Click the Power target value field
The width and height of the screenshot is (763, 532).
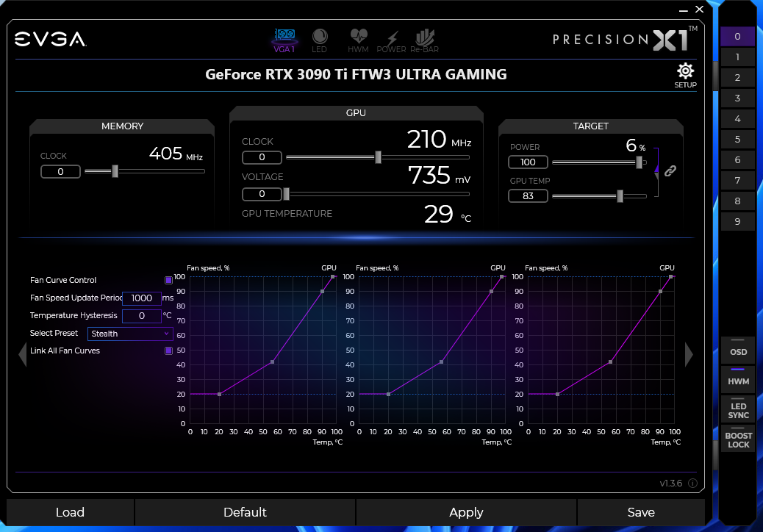(x=528, y=162)
